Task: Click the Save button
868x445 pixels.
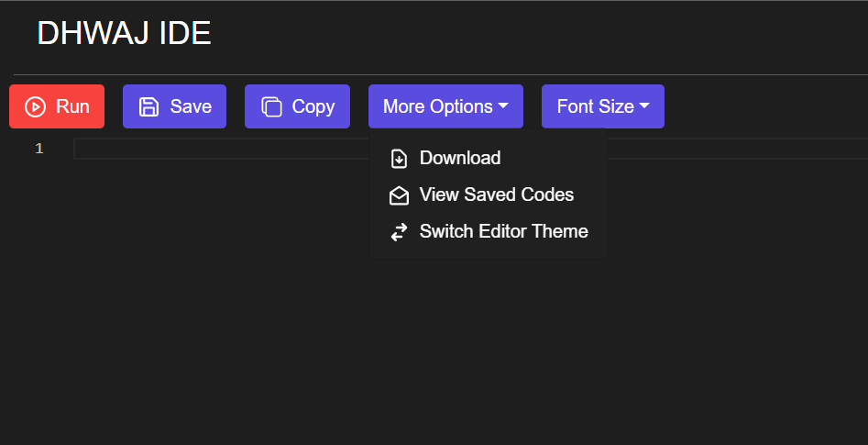Action: coord(174,106)
